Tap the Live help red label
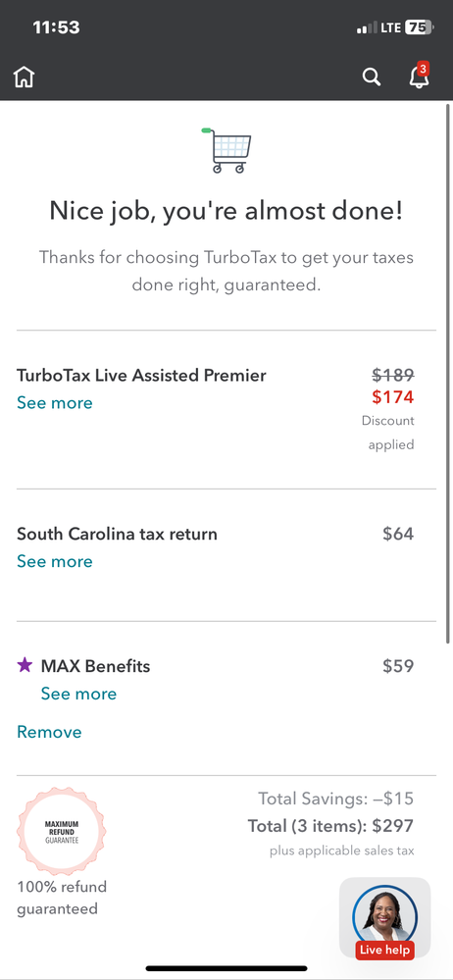 (386, 950)
